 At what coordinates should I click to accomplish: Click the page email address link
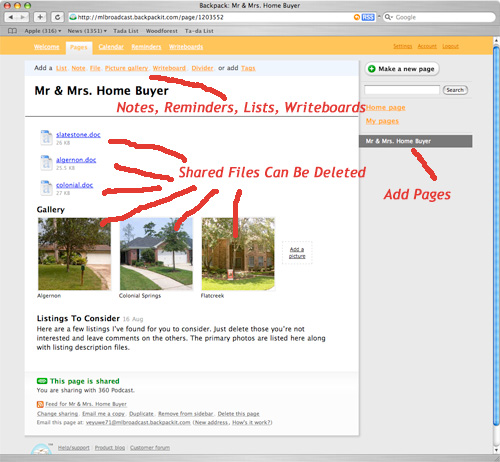point(138,422)
